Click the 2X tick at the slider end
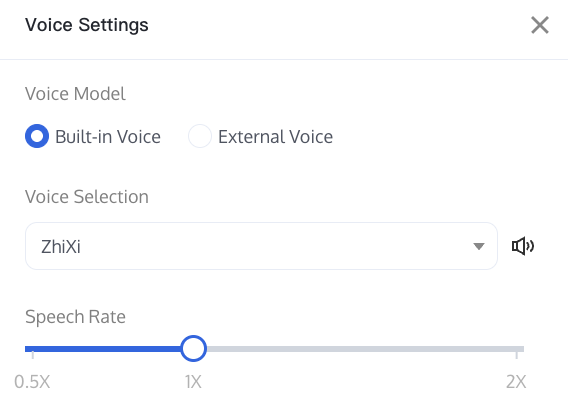Screen dimensions: 568x412 (x=517, y=354)
